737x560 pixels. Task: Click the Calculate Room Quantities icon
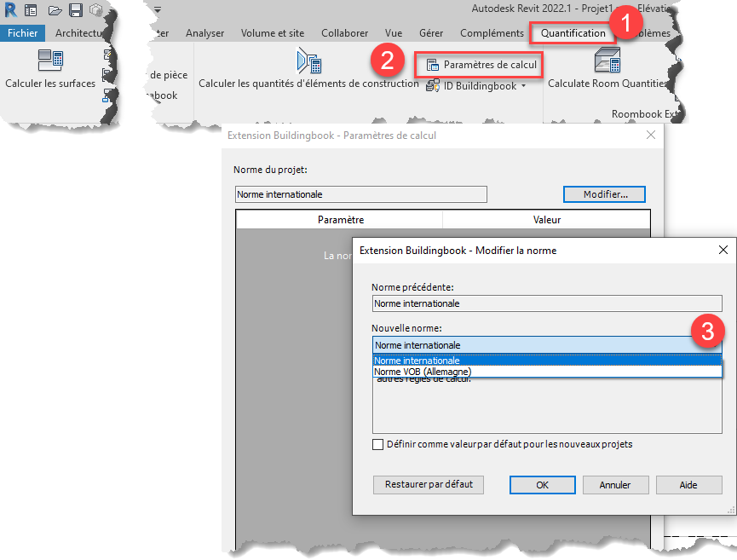[607, 61]
